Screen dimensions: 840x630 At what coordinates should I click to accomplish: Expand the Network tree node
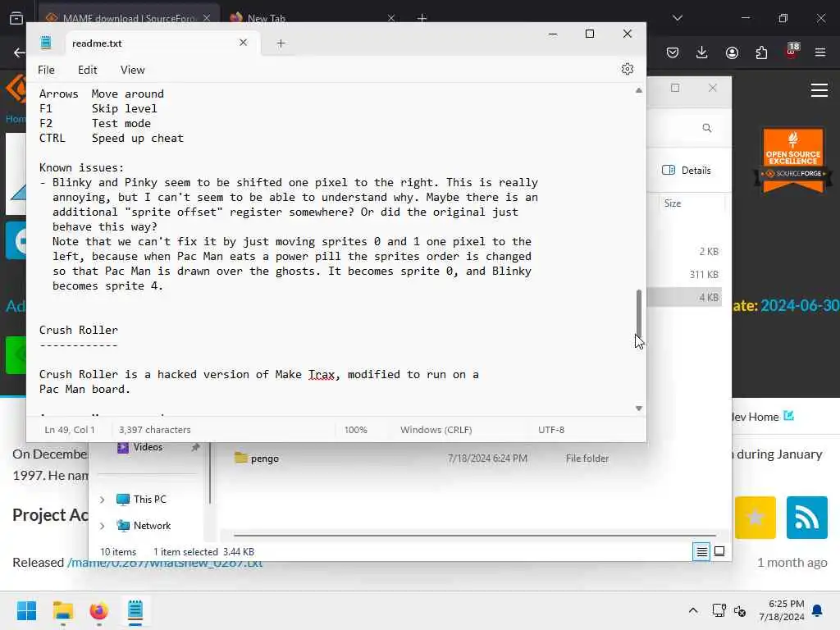tap(103, 526)
